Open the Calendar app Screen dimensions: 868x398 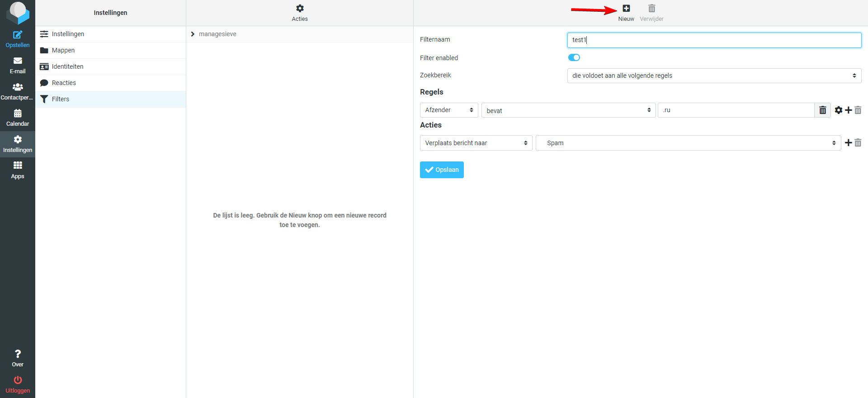pyautogui.click(x=18, y=118)
